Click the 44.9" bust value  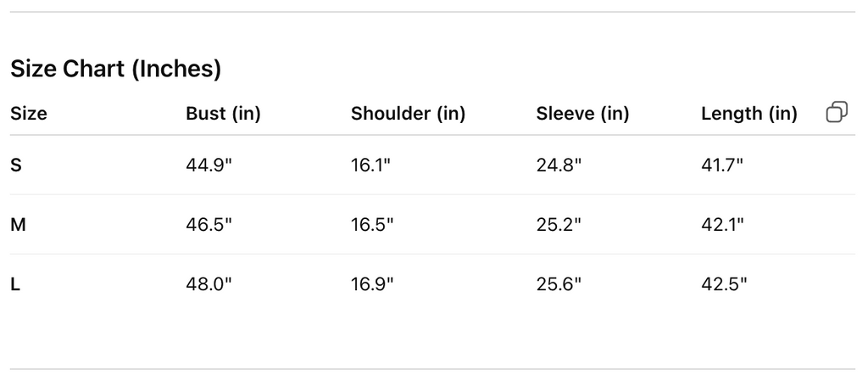[x=209, y=165]
